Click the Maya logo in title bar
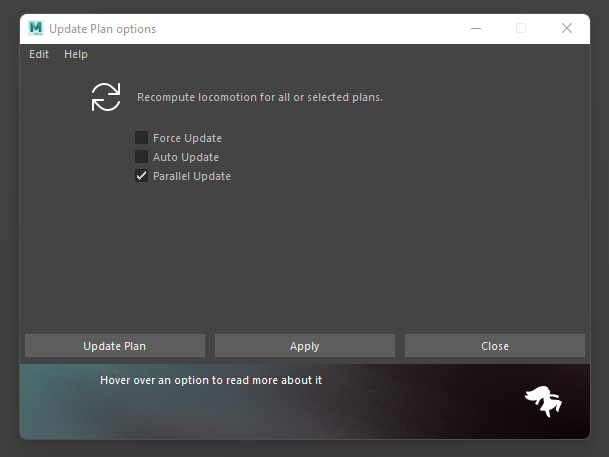609x457 pixels. tap(36, 29)
